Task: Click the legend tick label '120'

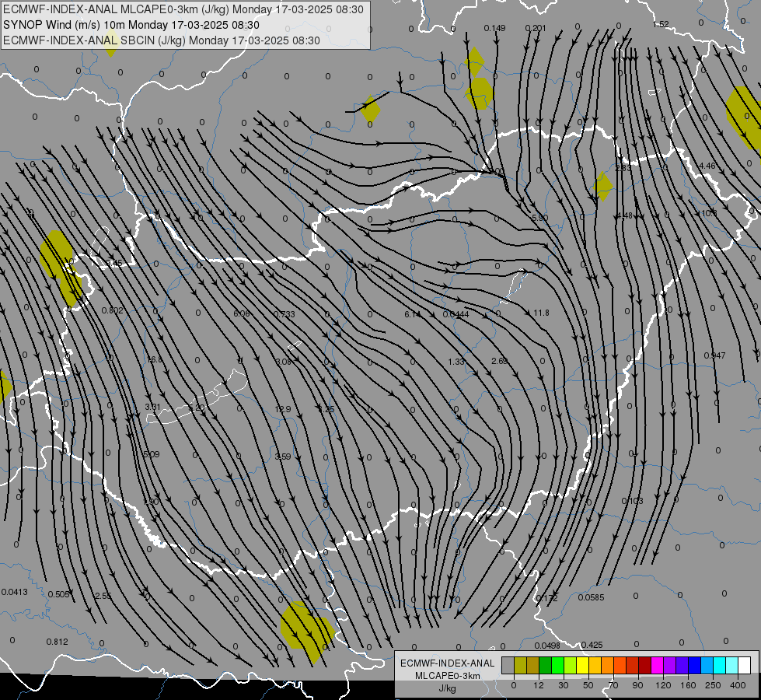Action: click(663, 685)
